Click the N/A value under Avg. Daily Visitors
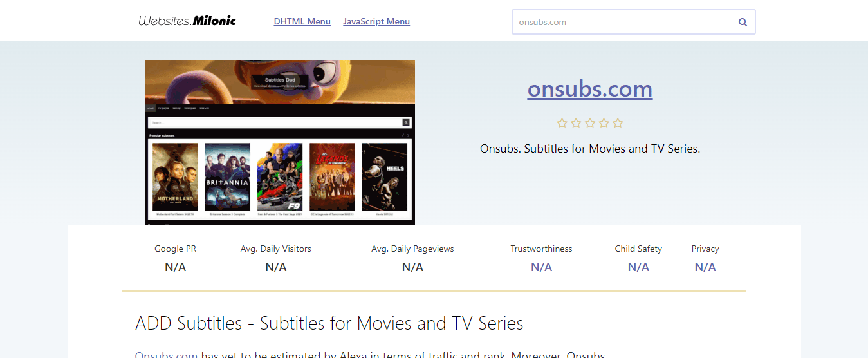The height and width of the screenshot is (358, 868). pos(276,267)
